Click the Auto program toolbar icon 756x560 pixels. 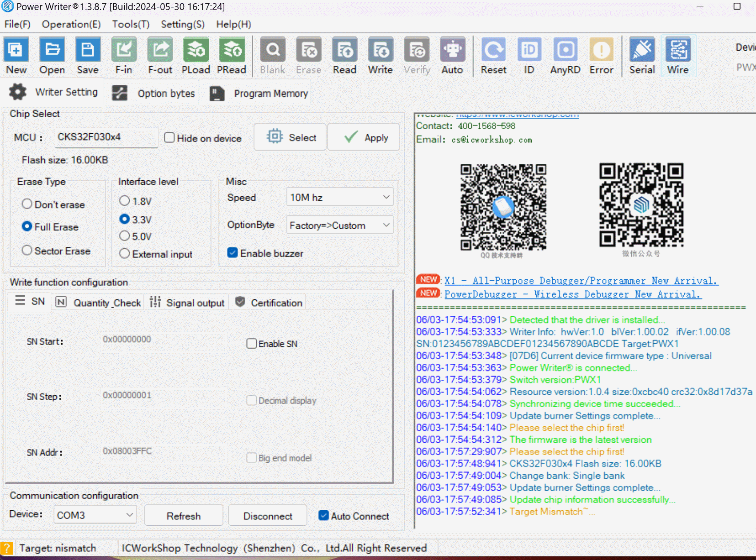452,56
